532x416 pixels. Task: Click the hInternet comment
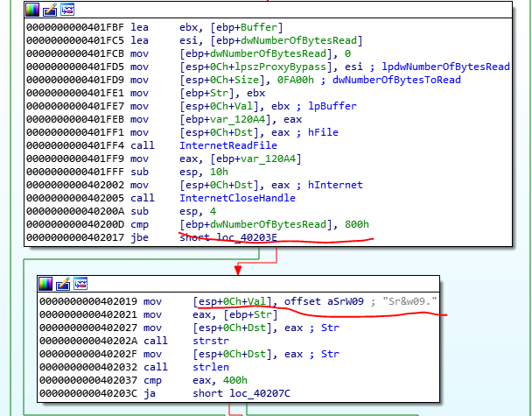tap(335, 185)
